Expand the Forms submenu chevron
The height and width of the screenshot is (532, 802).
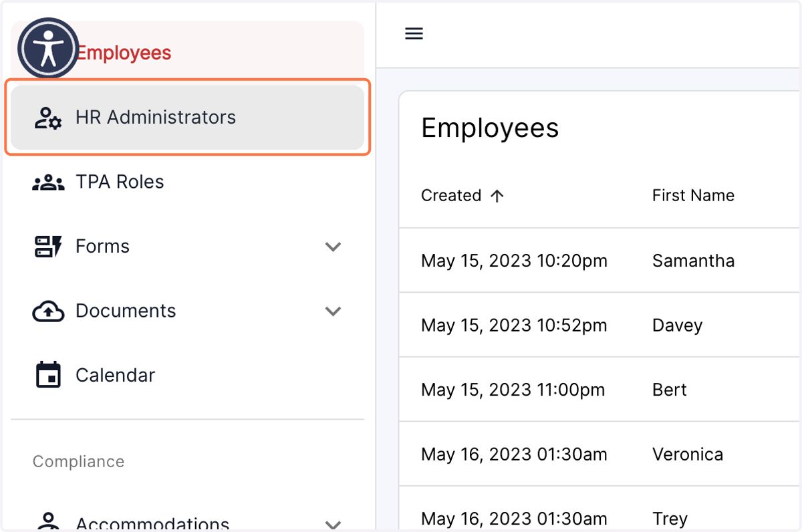(333, 247)
